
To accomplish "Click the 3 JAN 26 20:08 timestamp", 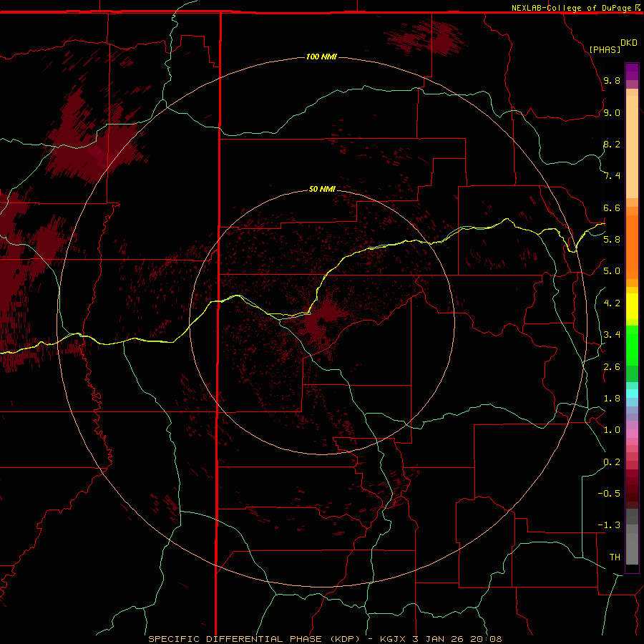I will point(456,639).
